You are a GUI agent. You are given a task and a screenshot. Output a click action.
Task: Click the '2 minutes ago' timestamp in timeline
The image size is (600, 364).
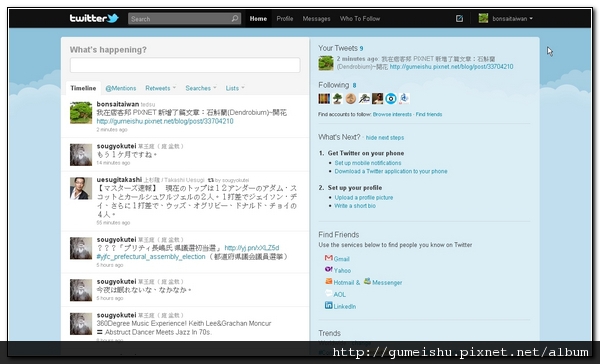coord(112,130)
